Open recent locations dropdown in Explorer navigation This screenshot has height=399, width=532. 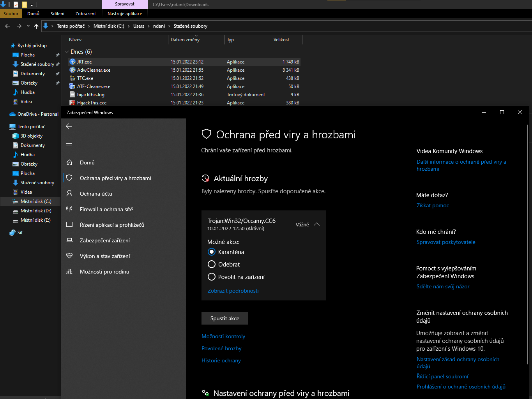pyautogui.click(x=28, y=26)
